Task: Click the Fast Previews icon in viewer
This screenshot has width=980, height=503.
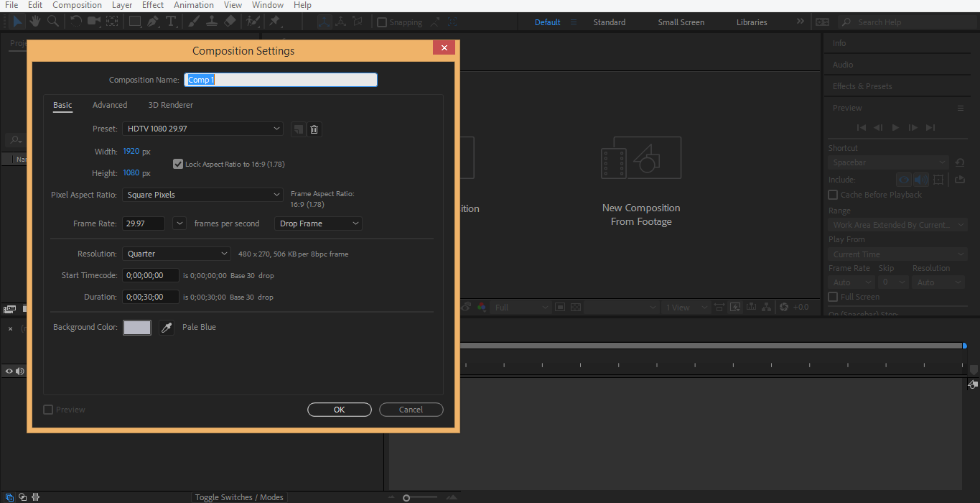Action: (735, 307)
